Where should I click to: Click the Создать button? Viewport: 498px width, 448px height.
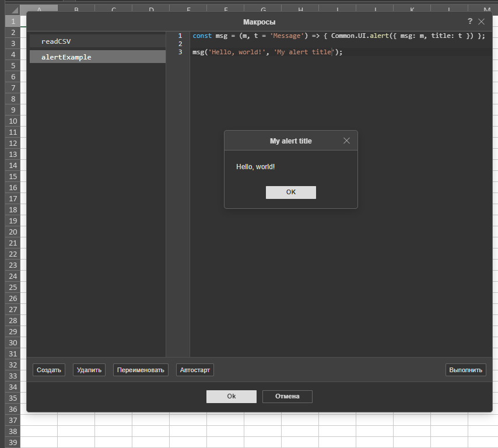click(49, 370)
